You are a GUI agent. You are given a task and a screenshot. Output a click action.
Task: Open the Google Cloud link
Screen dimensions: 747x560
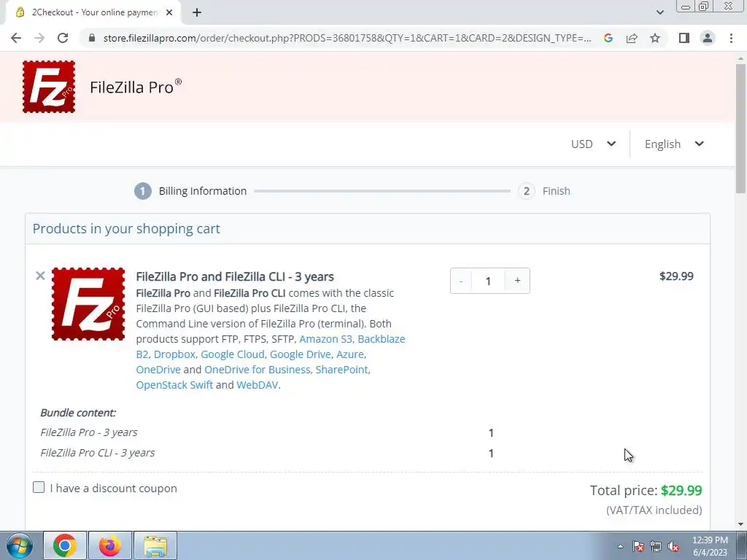tap(233, 354)
